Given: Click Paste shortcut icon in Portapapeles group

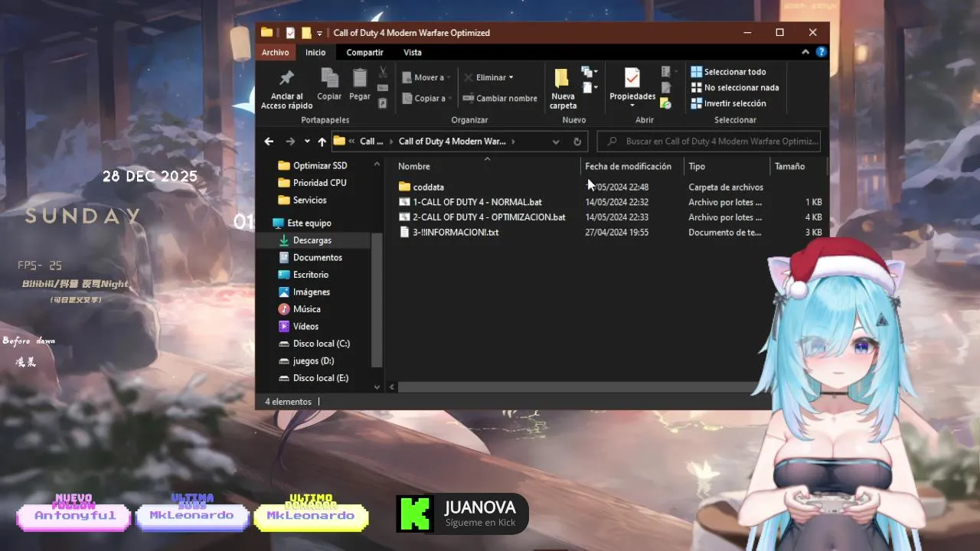Looking at the screenshot, I should point(383,103).
